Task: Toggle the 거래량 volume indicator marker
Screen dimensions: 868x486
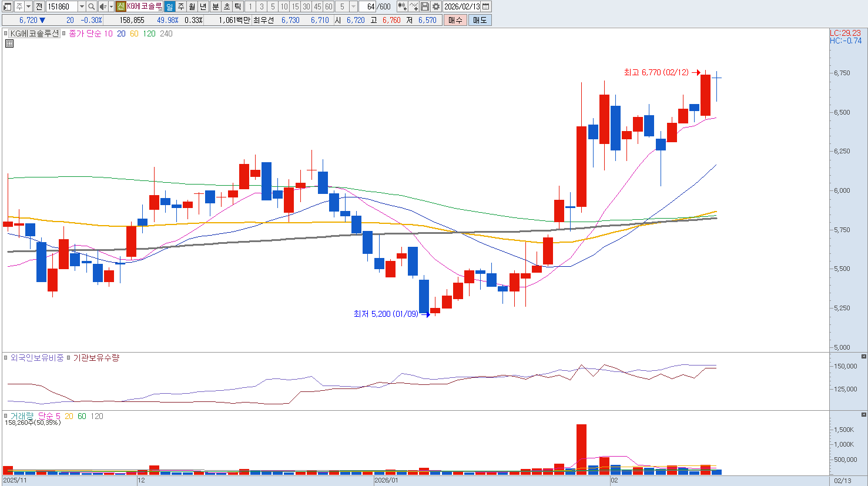Action: (x=6, y=416)
